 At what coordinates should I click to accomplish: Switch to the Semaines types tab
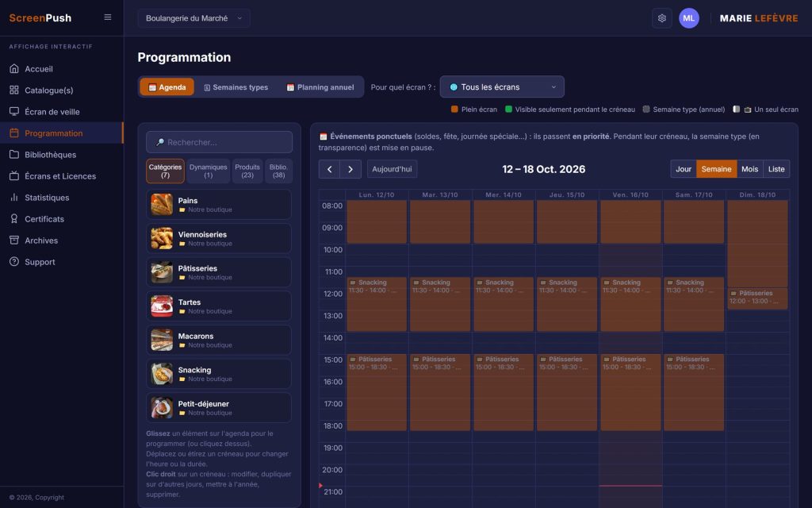pyautogui.click(x=236, y=87)
